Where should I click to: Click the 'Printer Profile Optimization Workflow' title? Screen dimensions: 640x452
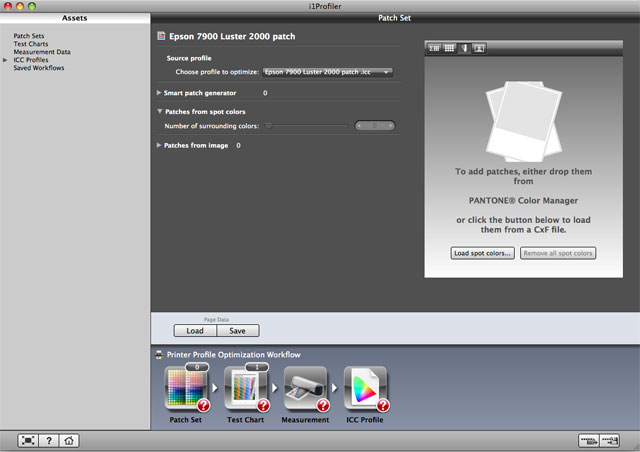click(233, 355)
